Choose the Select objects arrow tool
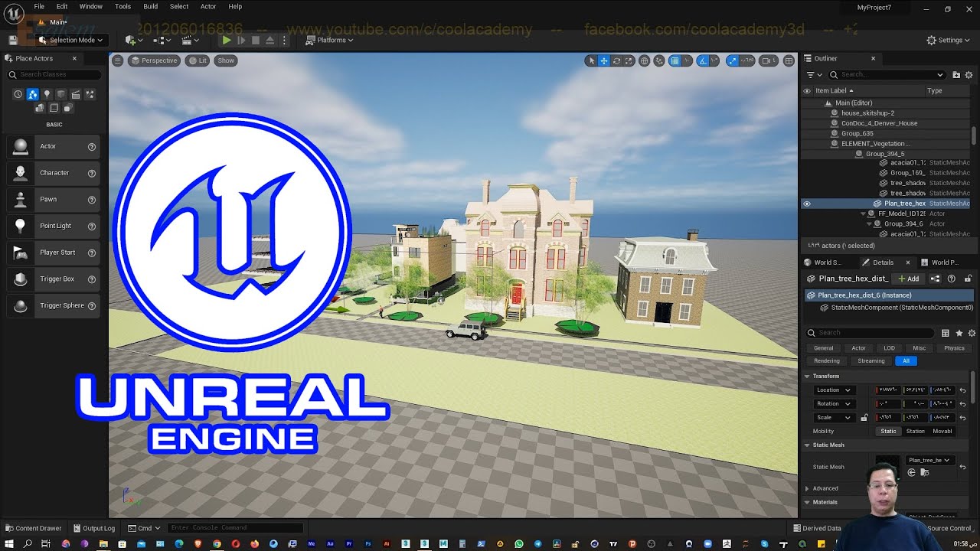Image resolution: width=980 pixels, height=551 pixels. point(591,60)
